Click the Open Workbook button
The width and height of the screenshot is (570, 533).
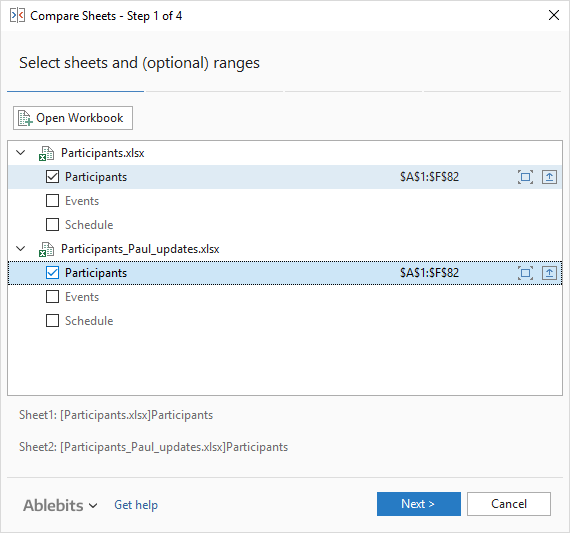[x=73, y=118]
